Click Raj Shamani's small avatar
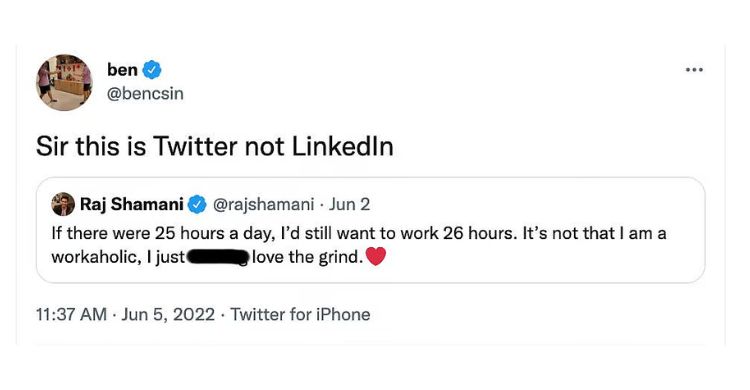The height and width of the screenshot is (390, 750). coord(63,204)
